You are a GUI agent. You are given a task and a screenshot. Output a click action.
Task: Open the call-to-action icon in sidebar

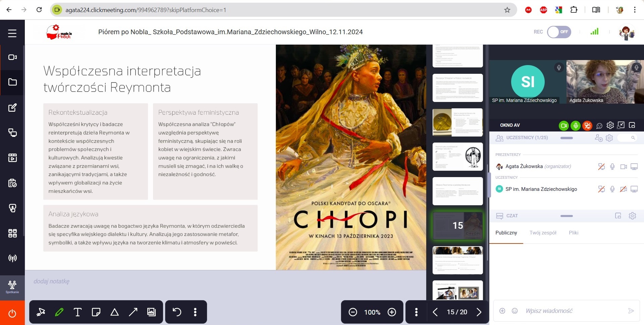[12, 208]
